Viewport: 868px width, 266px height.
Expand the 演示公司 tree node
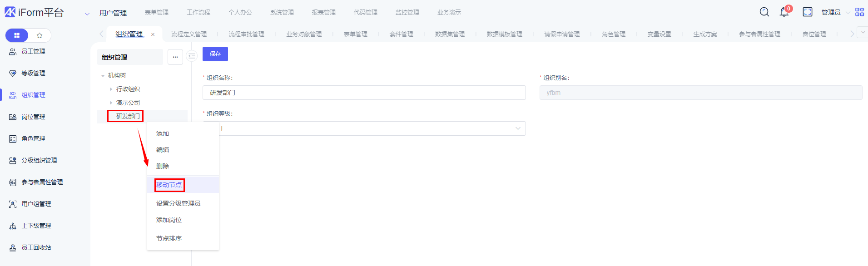tap(111, 103)
